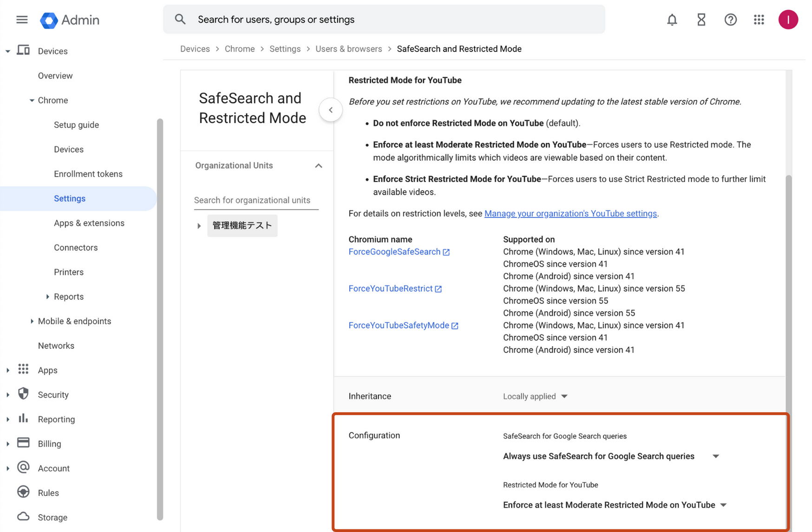Click external link icon beside ForceYouTubeSafetyMode
The width and height of the screenshot is (812, 532).
455,326
